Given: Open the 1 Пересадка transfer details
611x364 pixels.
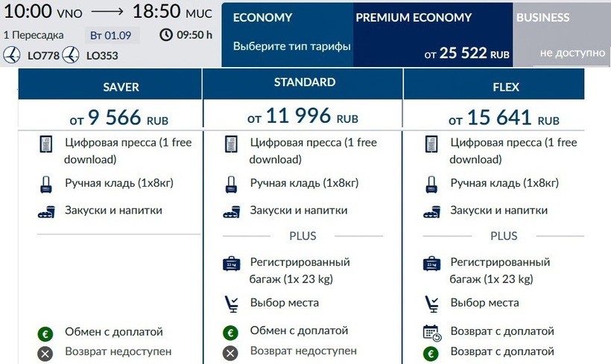Looking at the screenshot, I should click(x=34, y=34).
